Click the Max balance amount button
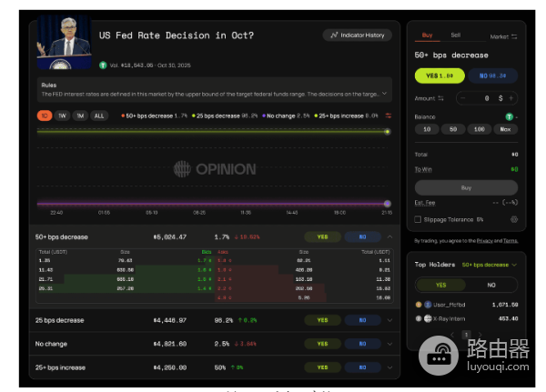 click(506, 131)
